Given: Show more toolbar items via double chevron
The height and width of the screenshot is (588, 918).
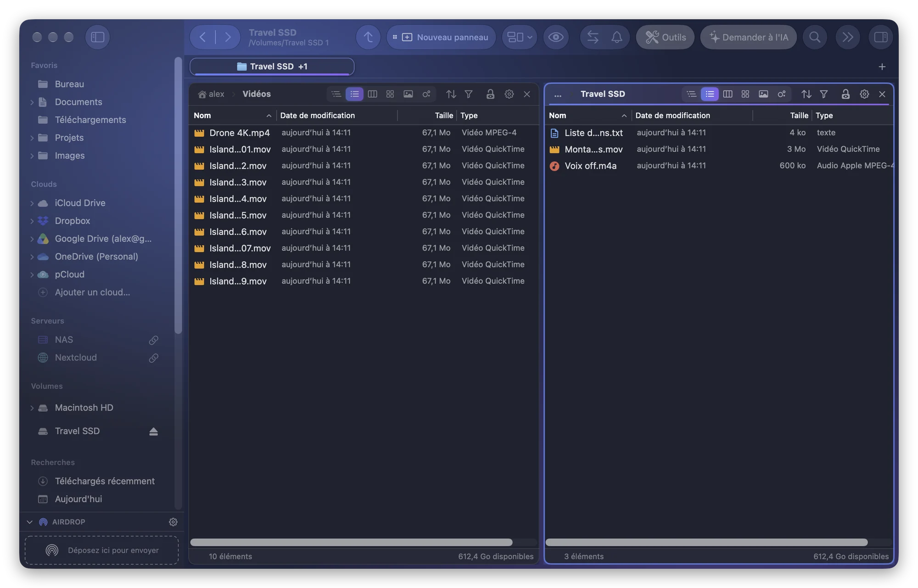Looking at the screenshot, I should (847, 37).
